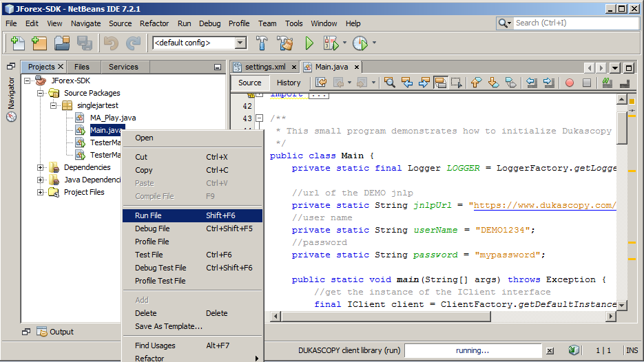
Task: Click the Find Next Occurrence icon
Action: [x=424, y=83]
